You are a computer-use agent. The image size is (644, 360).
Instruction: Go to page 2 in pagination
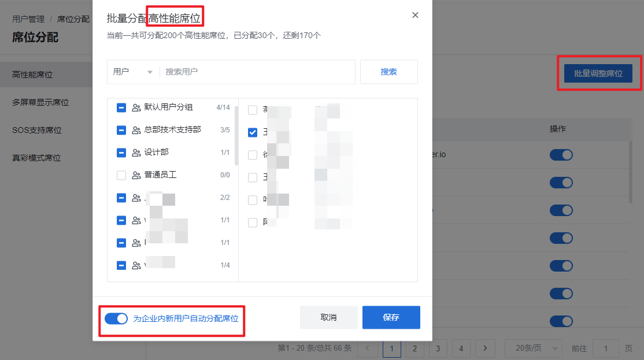[415, 348]
